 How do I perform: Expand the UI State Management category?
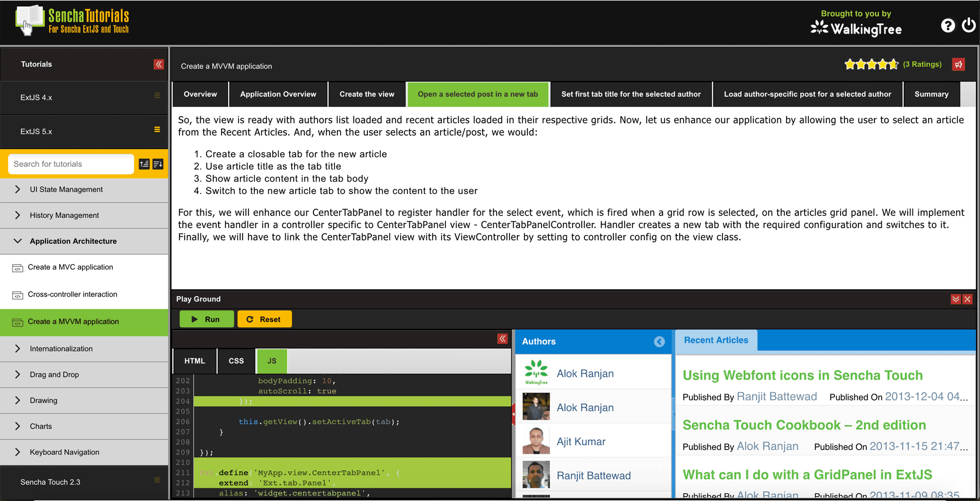point(18,190)
